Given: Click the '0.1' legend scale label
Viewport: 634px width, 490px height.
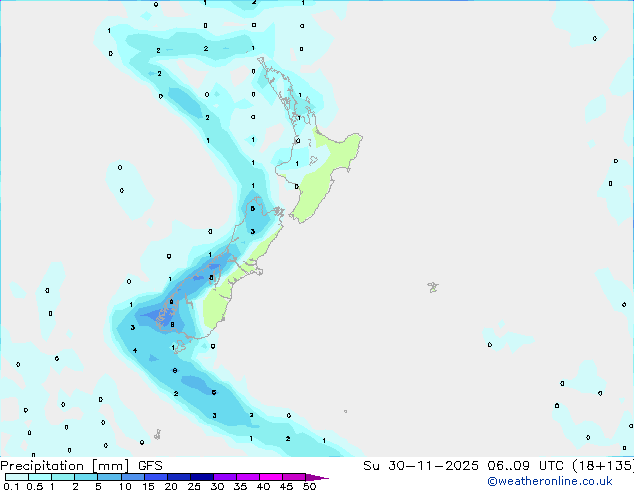Looking at the screenshot, I should pyautogui.click(x=11, y=486).
